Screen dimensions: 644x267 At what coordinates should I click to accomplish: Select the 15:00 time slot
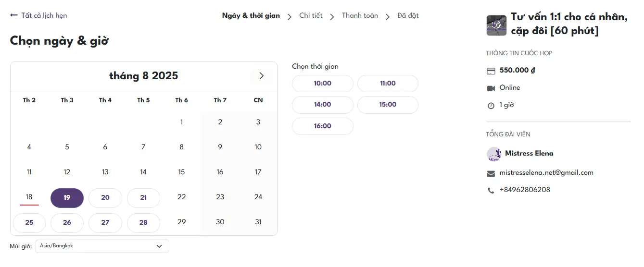388,105
